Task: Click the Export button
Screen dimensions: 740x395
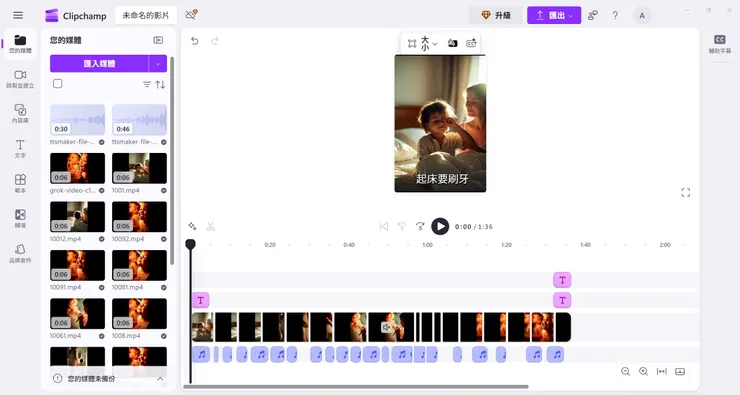Action: tap(554, 15)
